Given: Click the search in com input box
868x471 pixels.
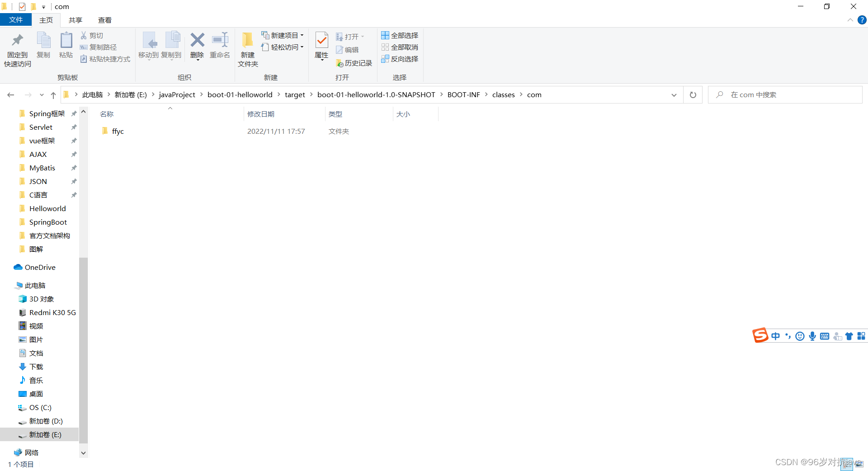Looking at the screenshot, I should pos(785,95).
